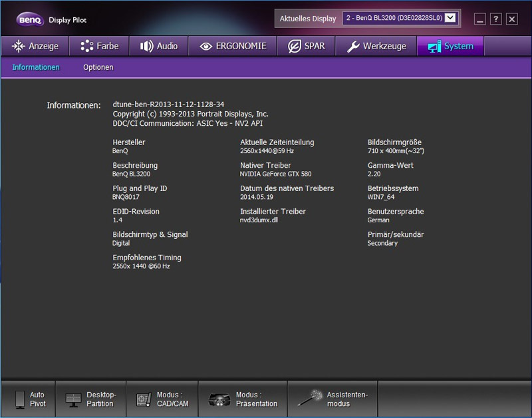Close the Display Pilot window
This screenshot has width=532, height=418.
(x=511, y=19)
